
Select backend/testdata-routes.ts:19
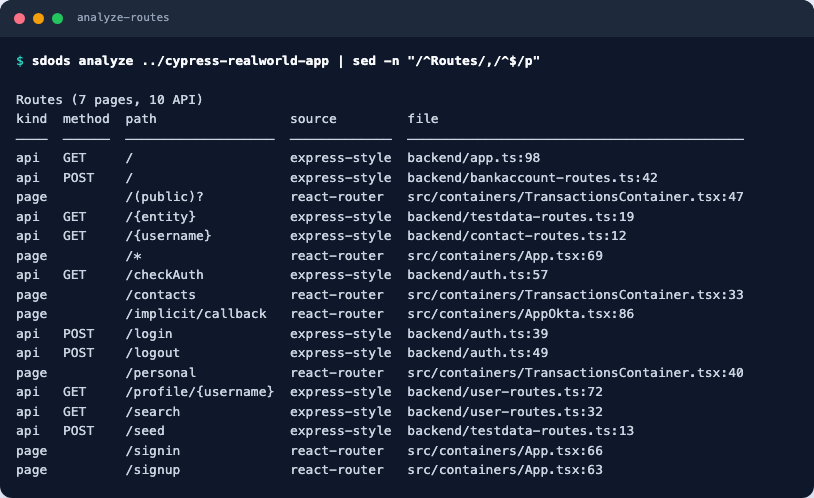(521, 217)
